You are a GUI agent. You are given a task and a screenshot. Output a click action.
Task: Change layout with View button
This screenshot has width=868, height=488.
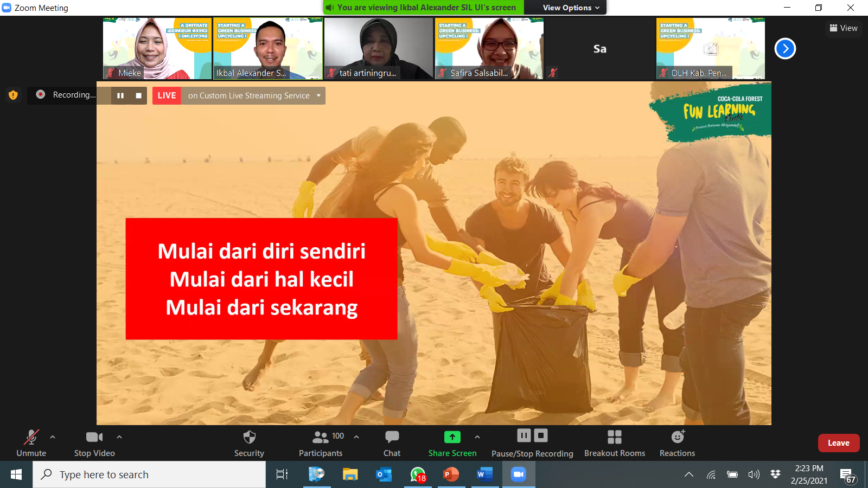tap(844, 28)
